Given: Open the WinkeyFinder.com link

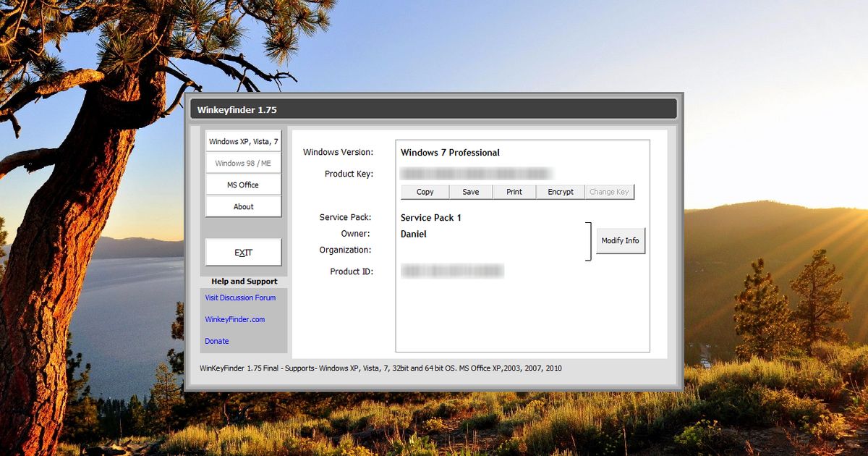Looking at the screenshot, I should click(235, 319).
